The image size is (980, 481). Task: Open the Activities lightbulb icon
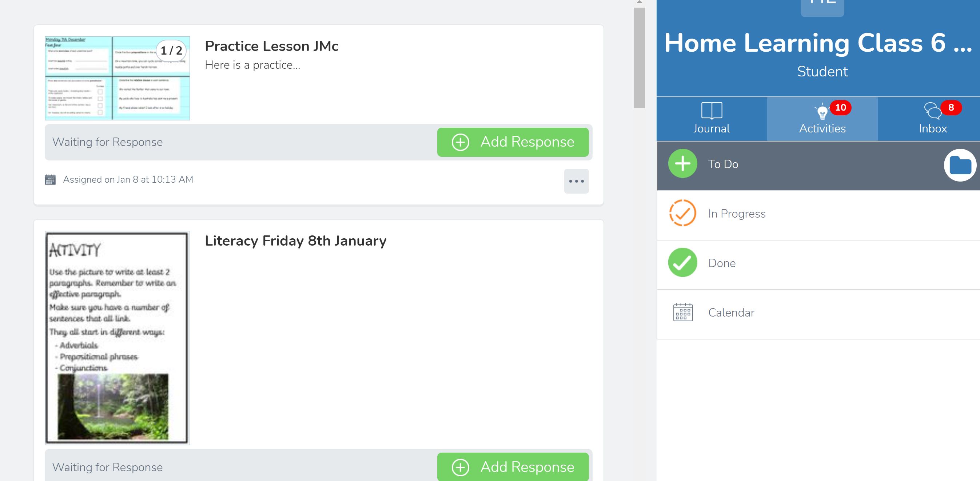tap(822, 112)
